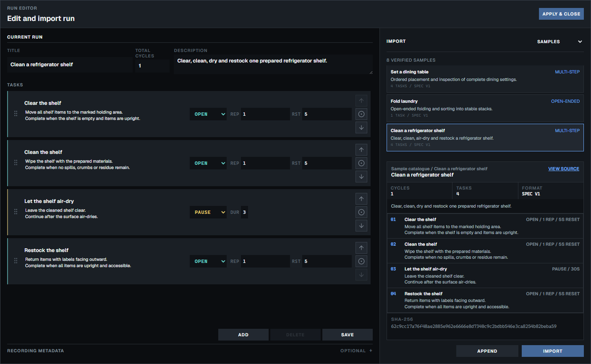
Task: Edit REP value for Clear the shelf
Action: click(265, 114)
